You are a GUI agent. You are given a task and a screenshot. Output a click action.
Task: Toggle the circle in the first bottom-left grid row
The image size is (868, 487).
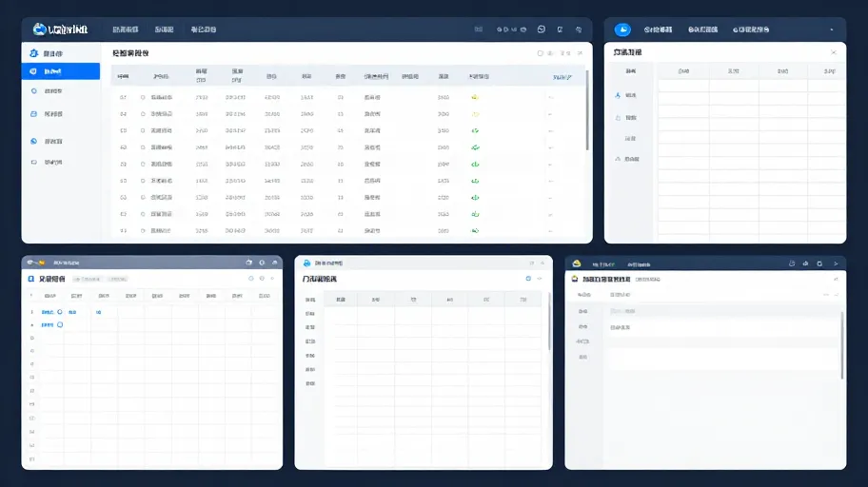(x=60, y=312)
